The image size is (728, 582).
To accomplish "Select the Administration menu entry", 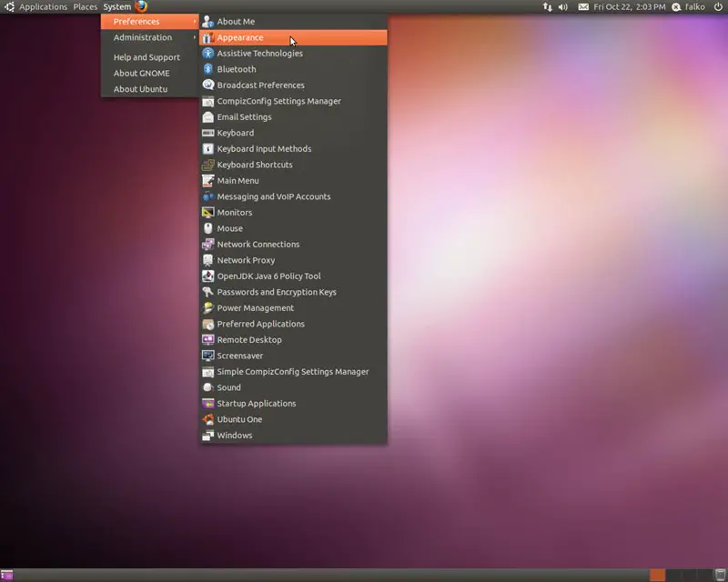I will tap(149, 37).
